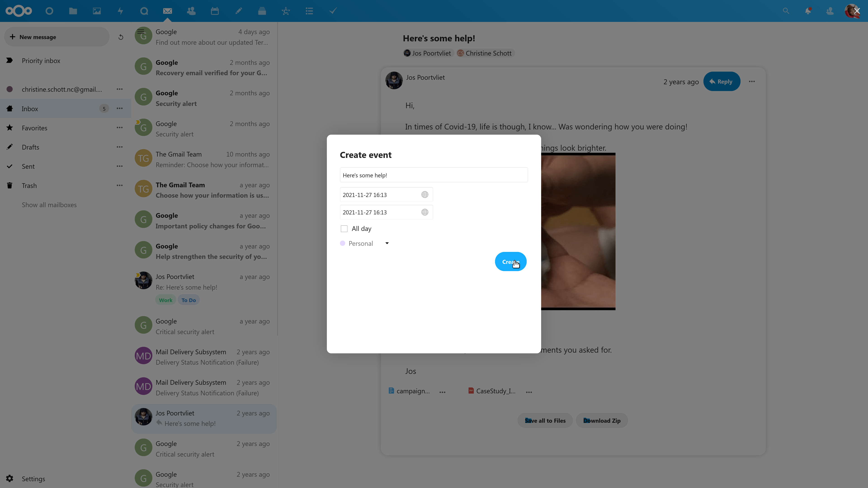This screenshot has width=868, height=488.
Task: Open timezone globe for start date
Action: (425, 195)
